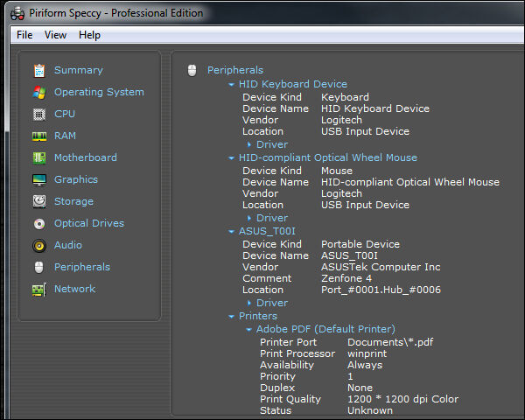The width and height of the screenshot is (525, 420).
Task: Expand Driver under ASUS_T00I
Action: click(249, 303)
